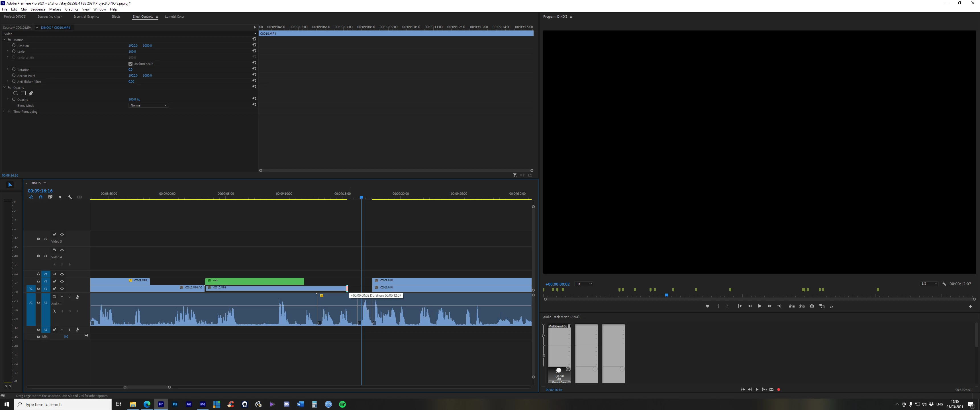Expand the Rotation property arrow
Viewport: 980px width, 410px height.
[8, 69]
